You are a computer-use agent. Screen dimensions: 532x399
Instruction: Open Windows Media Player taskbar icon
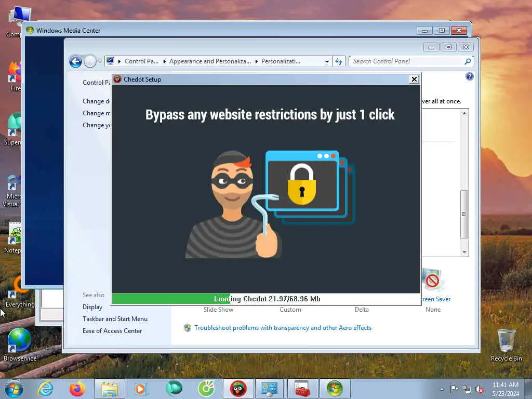[140, 389]
